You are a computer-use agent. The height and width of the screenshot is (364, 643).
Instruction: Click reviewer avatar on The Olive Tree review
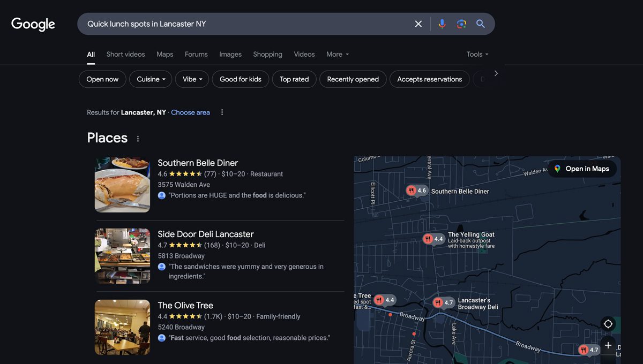[162, 338]
